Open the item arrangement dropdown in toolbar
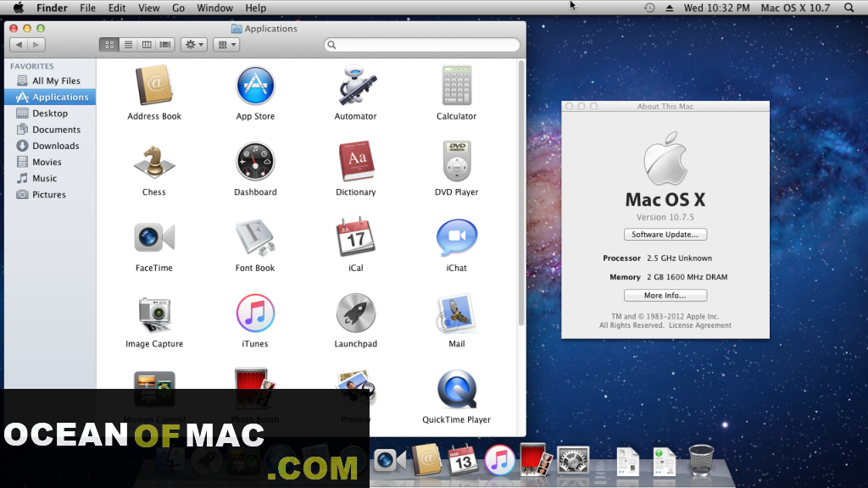The width and height of the screenshot is (868, 488). [226, 45]
